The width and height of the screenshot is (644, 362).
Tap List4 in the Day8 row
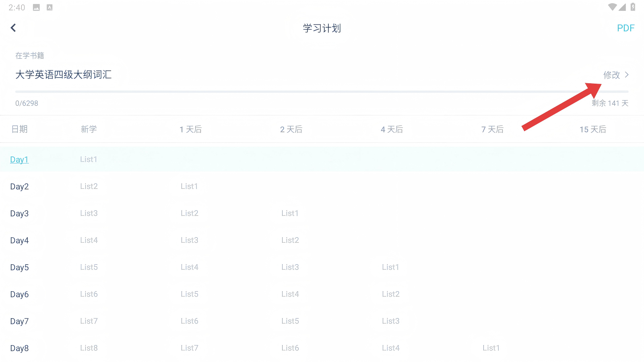pos(390,348)
